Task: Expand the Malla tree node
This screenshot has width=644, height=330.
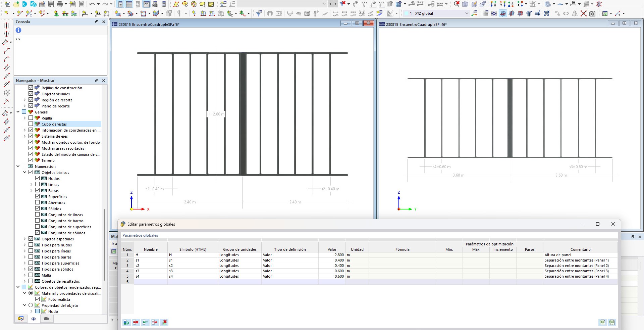Action: coord(25,275)
